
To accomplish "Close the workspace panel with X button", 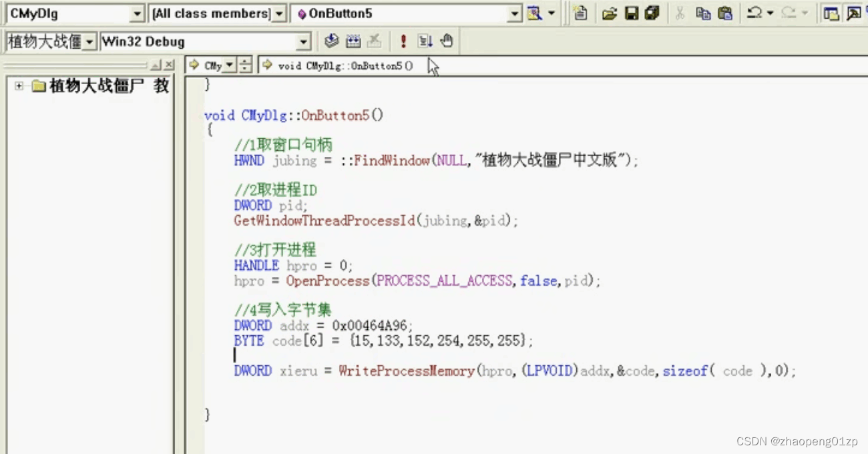I will point(169,65).
